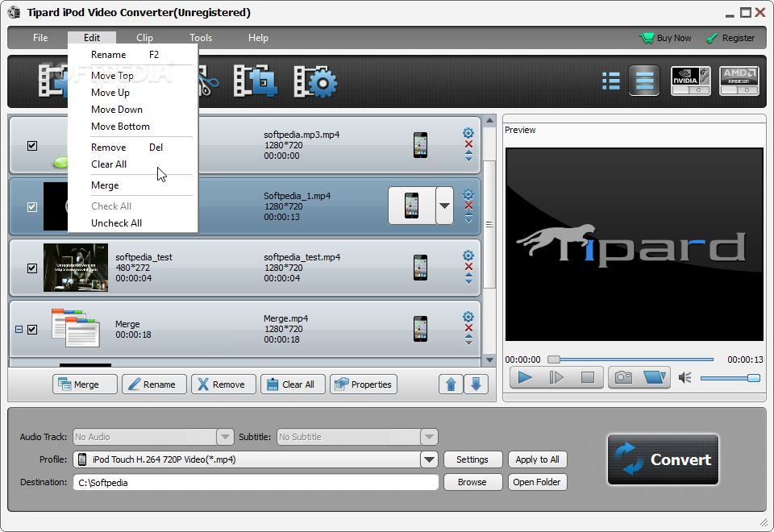Step to next frame in preview
Screen dimensions: 774x532
[x=556, y=377]
